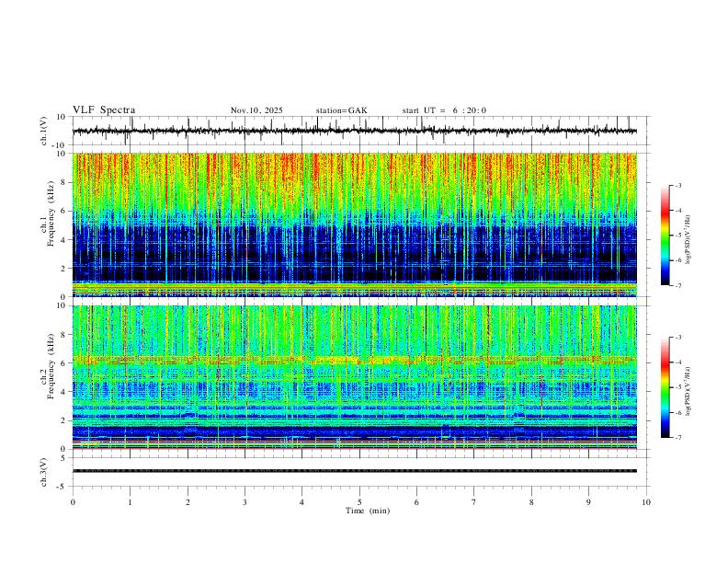
Task: Click the 'station=GAK' label
Action: pyautogui.click(x=342, y=110)
